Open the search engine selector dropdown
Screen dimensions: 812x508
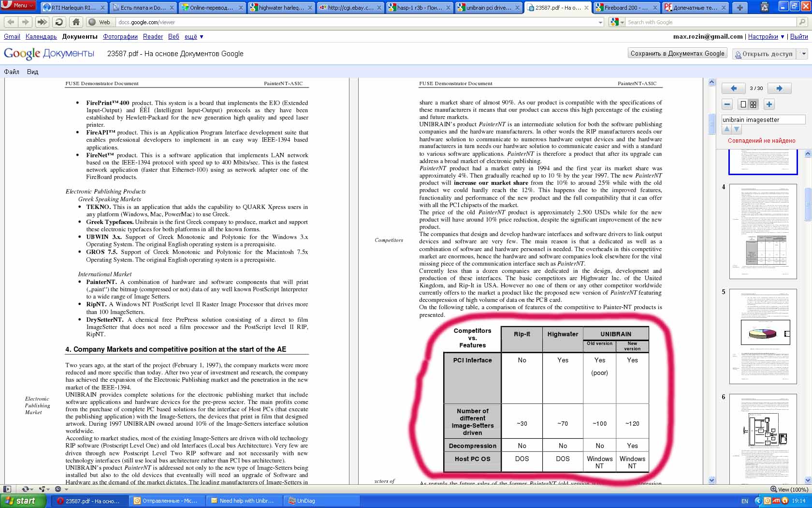point(617,22)
